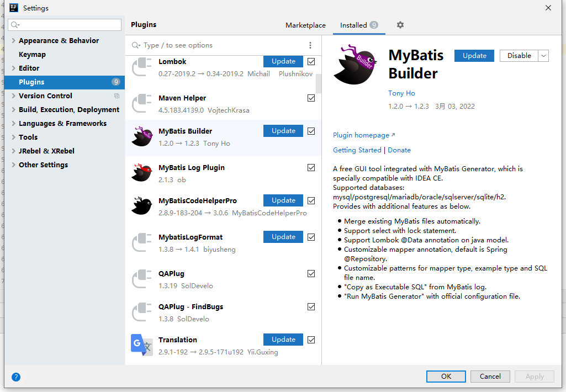
Task: Click the copy icon next to Version Control
Action: 117,96
